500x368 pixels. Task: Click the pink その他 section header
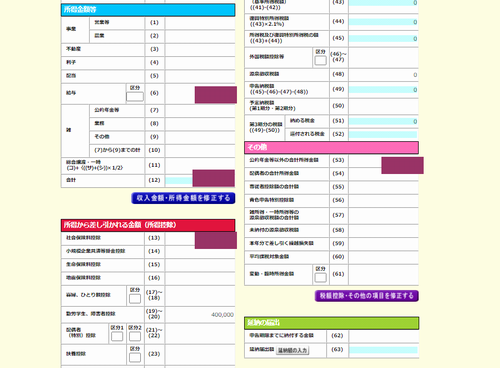(x=331, y=147)
